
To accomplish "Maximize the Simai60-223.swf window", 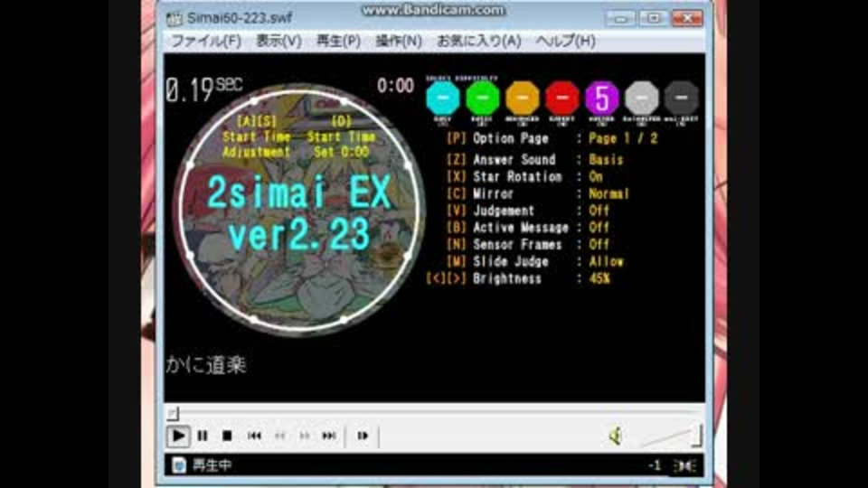I will pyautogui.click(x=653, y=19).
